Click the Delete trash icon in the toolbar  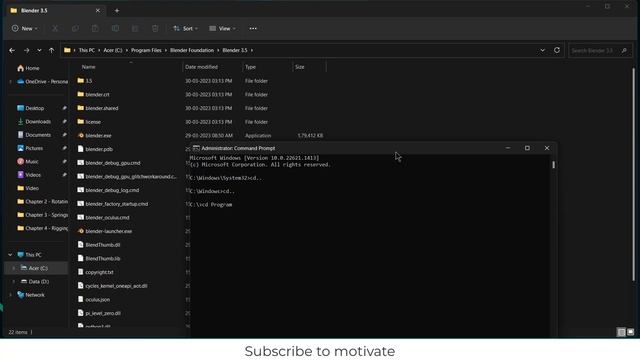[x=155, y=29]
